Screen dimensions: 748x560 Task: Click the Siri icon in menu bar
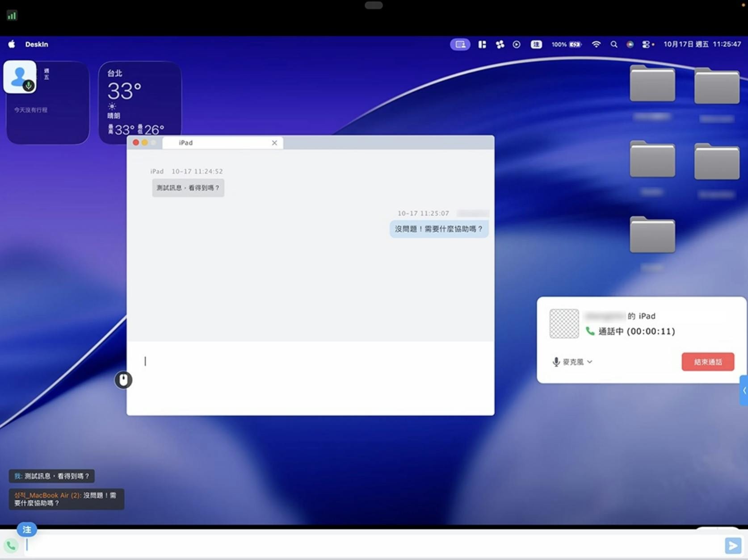[x=630, y=44]
